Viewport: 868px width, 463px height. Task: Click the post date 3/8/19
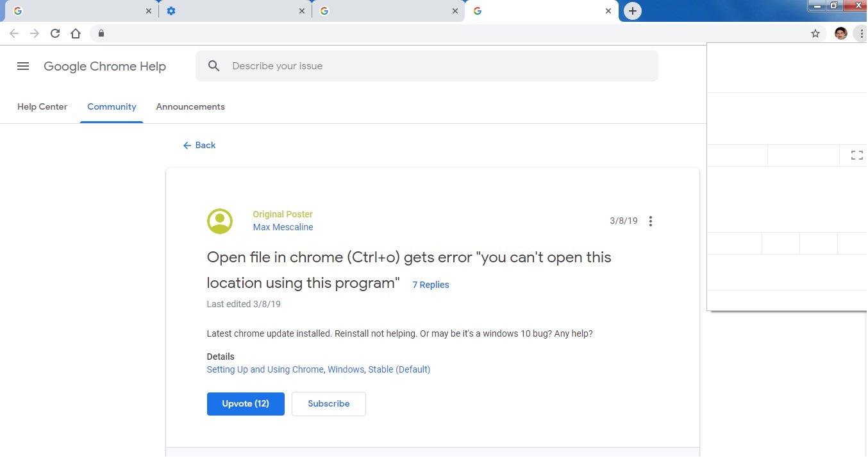click(x=624, y=221)
